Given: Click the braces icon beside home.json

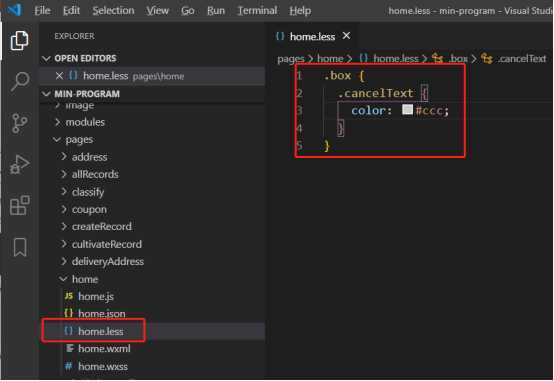Looking at the screenshot, I should click(x=69, y=313).
